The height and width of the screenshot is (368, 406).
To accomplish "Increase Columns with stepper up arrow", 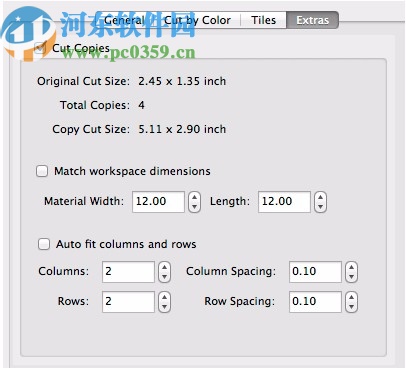I will (x=164, y=267).
